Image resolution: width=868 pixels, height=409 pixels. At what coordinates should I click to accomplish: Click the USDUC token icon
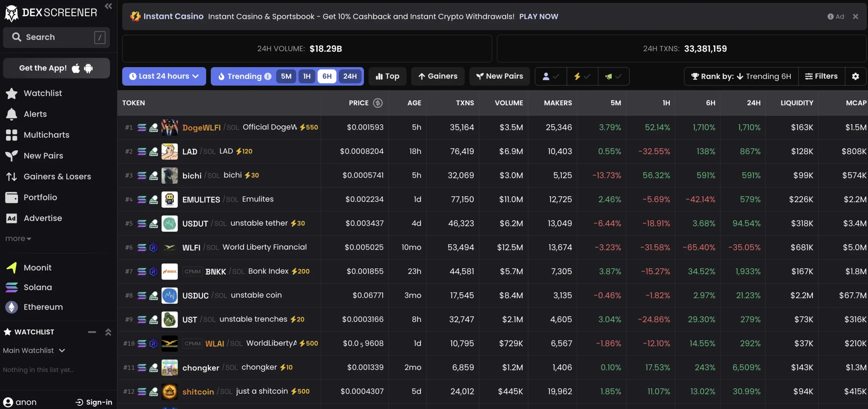(x=170, y=296)
